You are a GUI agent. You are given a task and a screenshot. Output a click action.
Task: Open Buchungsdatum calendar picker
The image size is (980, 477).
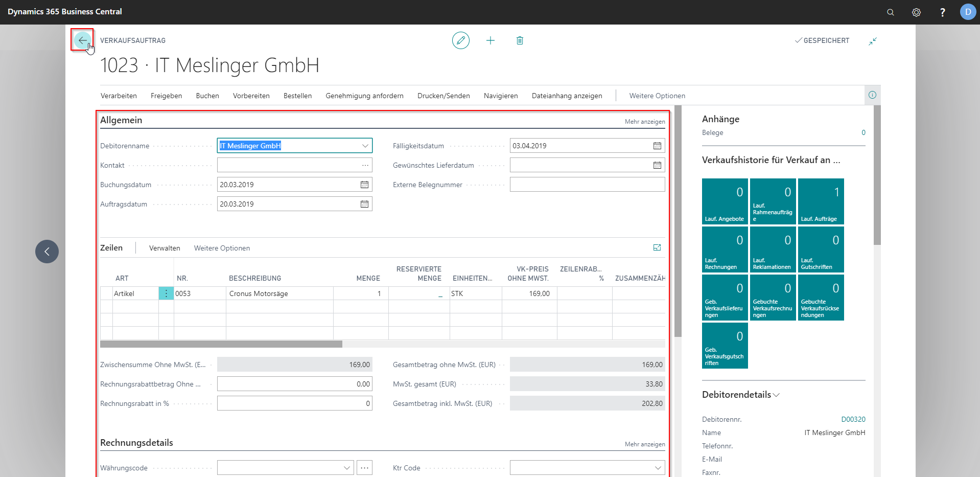coord(364,185)
